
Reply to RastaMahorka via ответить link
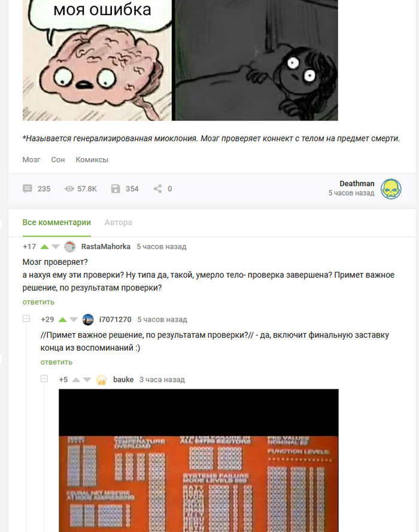click(38, 302)
